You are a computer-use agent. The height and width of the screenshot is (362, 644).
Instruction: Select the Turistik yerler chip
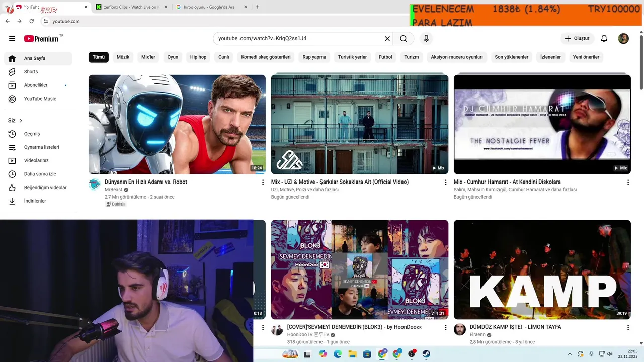tap(352, 57)
